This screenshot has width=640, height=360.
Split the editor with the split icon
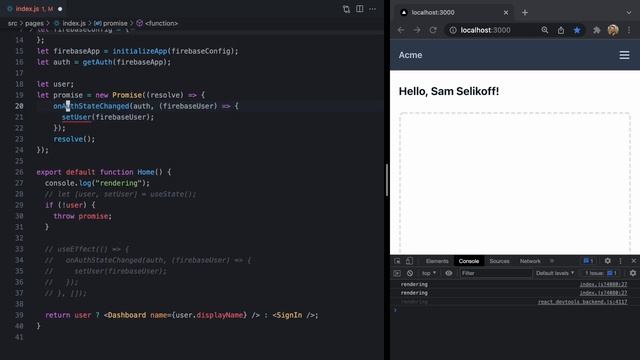pyautogui.click(x=360, y=9)
